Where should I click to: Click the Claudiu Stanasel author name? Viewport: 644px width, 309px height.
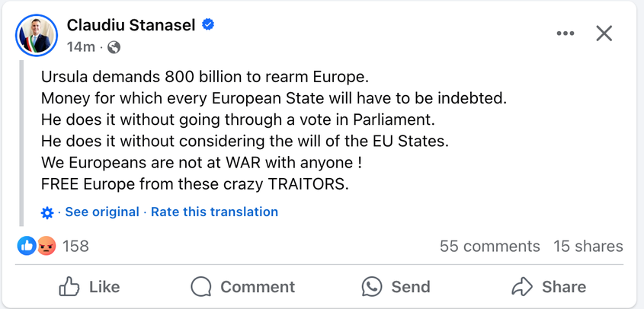point(130,25)
